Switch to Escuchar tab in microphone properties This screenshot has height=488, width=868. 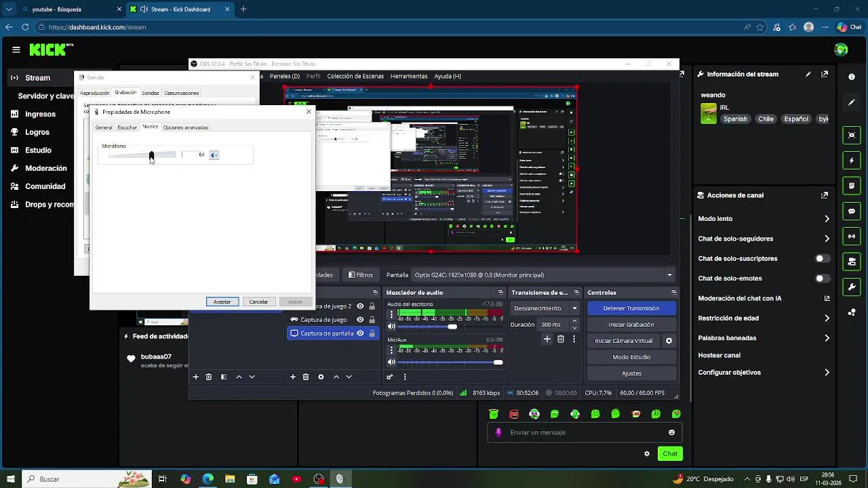point(127,127)
